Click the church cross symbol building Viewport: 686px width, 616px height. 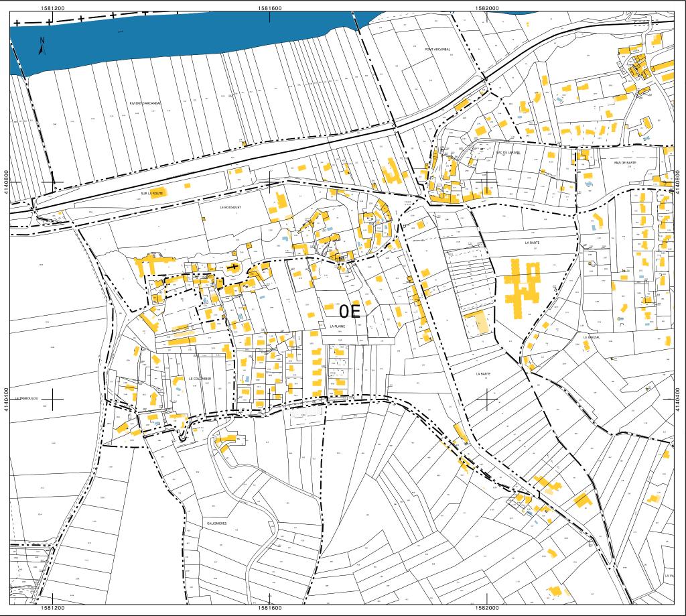coord(233,267)
